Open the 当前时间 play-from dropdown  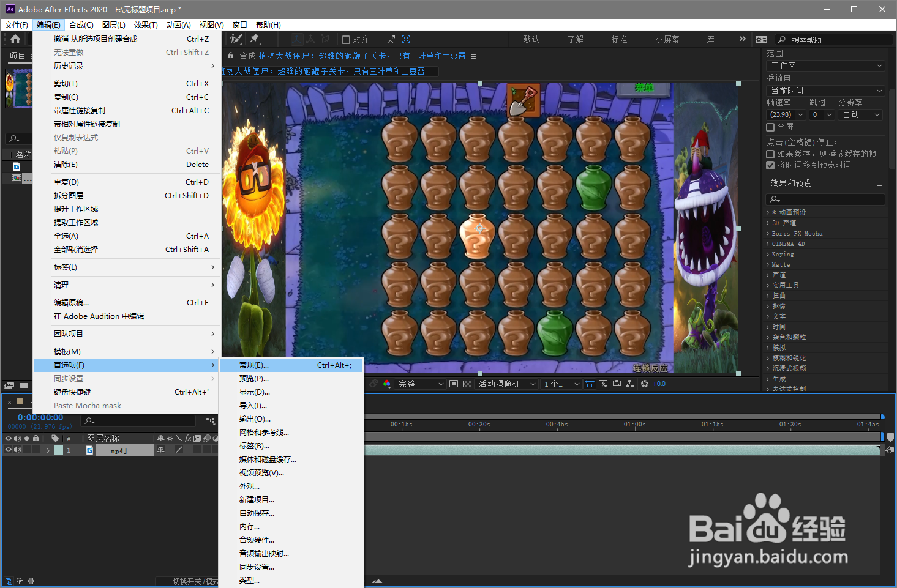click(826, 91)
